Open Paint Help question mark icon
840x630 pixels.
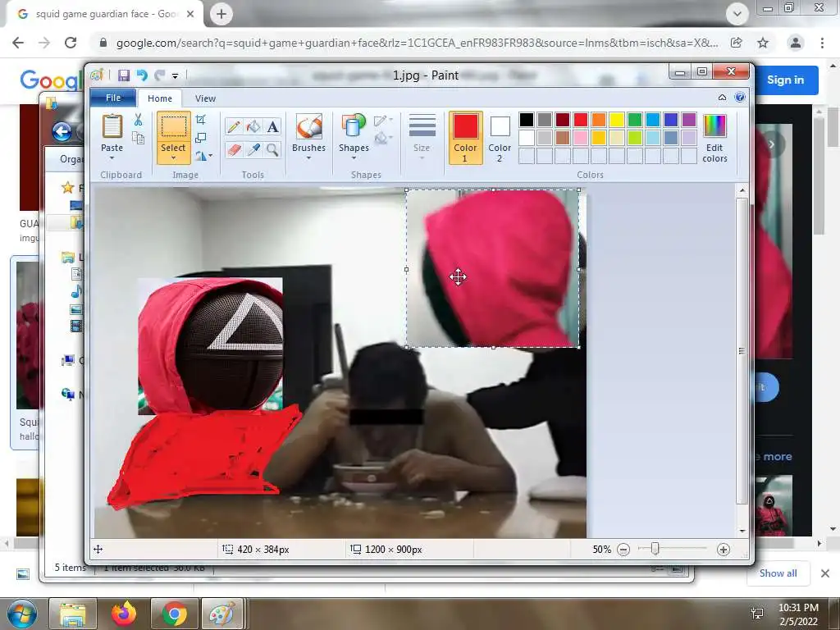click(740, 98)
